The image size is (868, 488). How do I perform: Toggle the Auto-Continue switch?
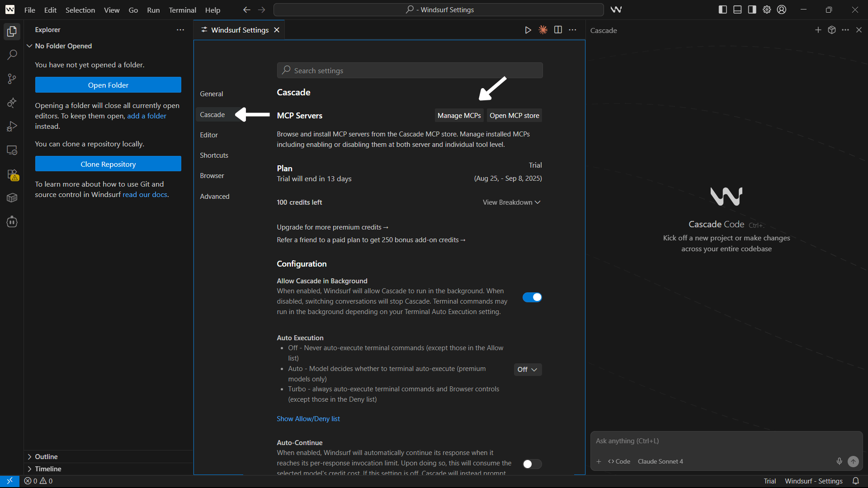point(532,464)
